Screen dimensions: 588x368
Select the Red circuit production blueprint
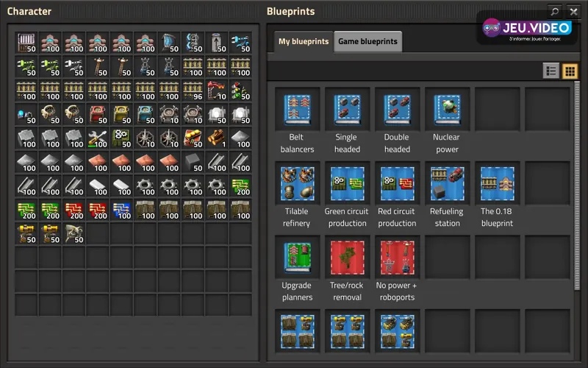(x=397, y=183)
